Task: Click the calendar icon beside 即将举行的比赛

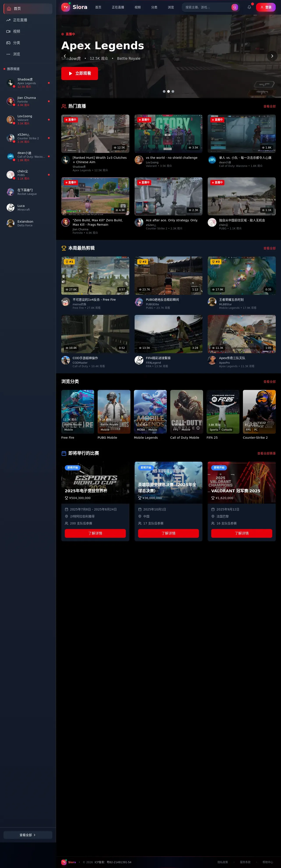Action: (64, 454)
